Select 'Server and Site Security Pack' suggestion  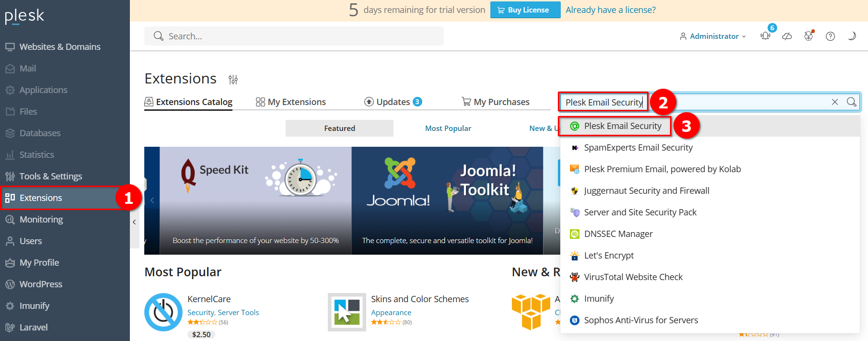[710, 212]
